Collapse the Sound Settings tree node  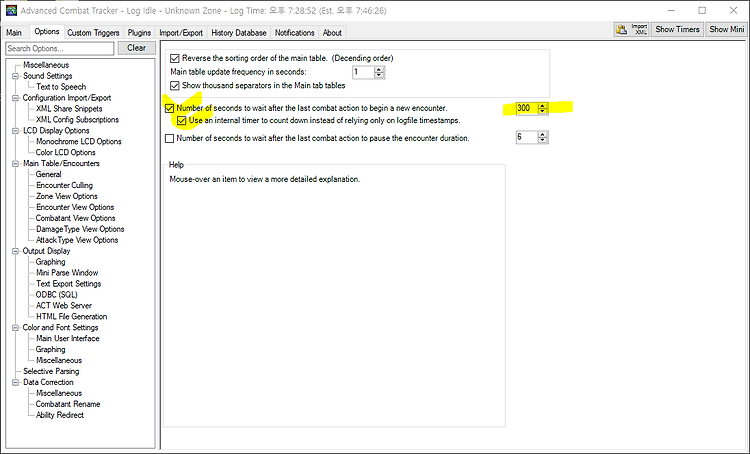pos(15,76)
